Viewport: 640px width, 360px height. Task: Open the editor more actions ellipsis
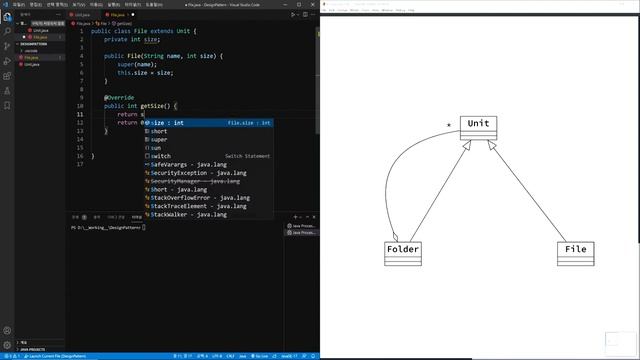(313, 15)
